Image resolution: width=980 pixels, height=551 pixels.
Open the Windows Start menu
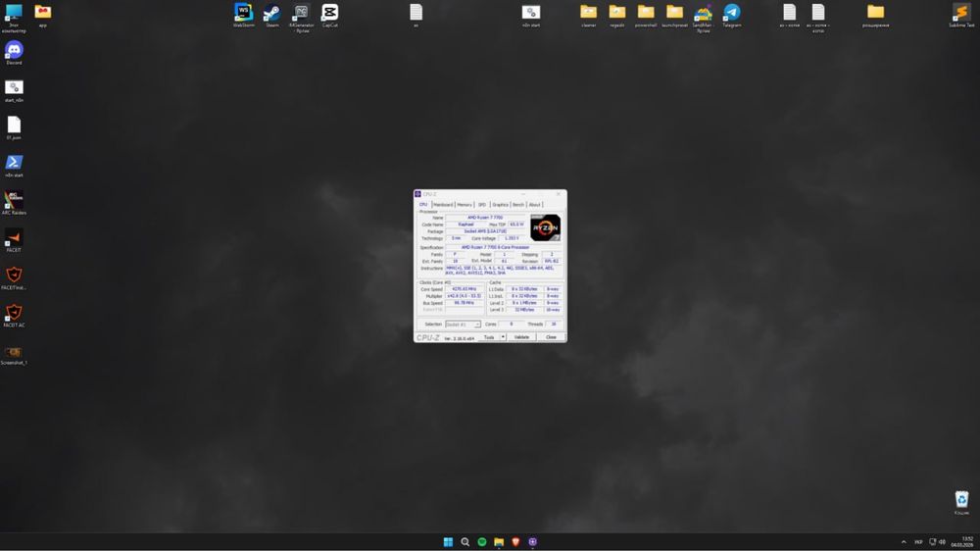(x=448, y=541)
